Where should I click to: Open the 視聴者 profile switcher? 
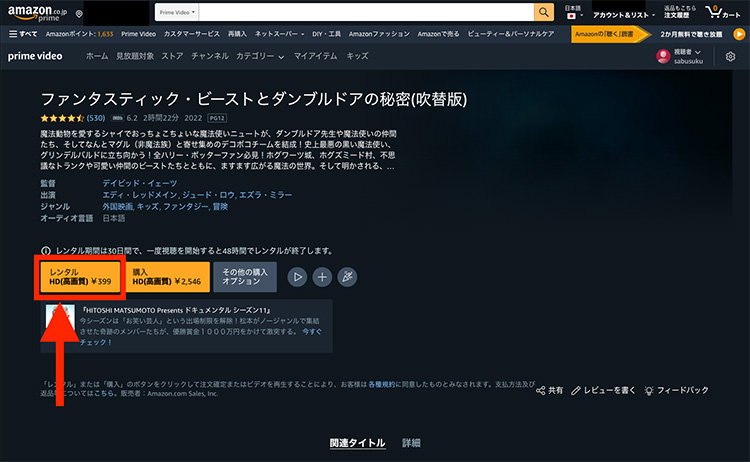(688, 52)
